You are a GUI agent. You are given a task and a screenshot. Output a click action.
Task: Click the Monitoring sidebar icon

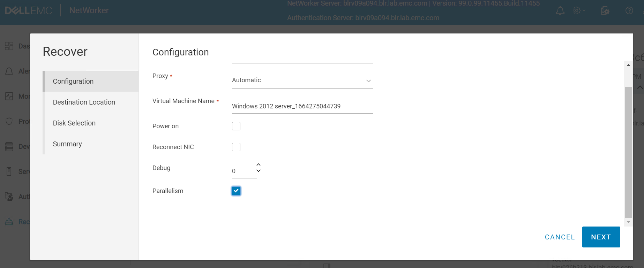(x=9, y=96)
